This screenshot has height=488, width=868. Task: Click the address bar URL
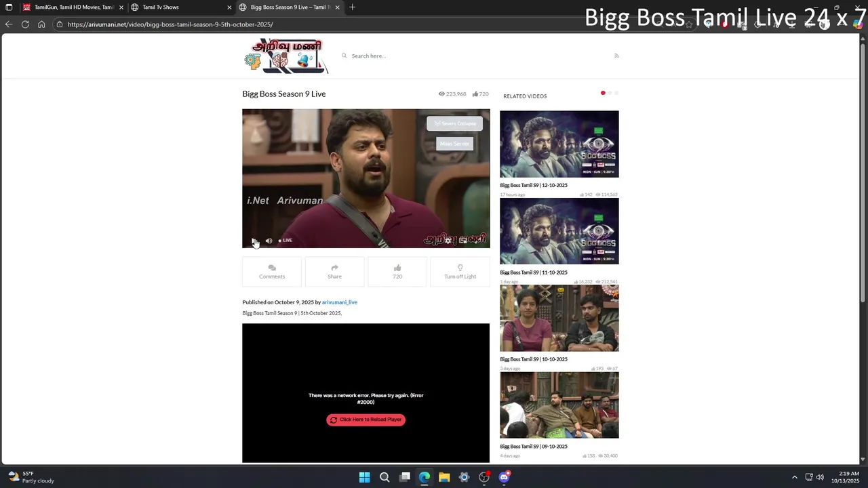click(x=170, y=24)
